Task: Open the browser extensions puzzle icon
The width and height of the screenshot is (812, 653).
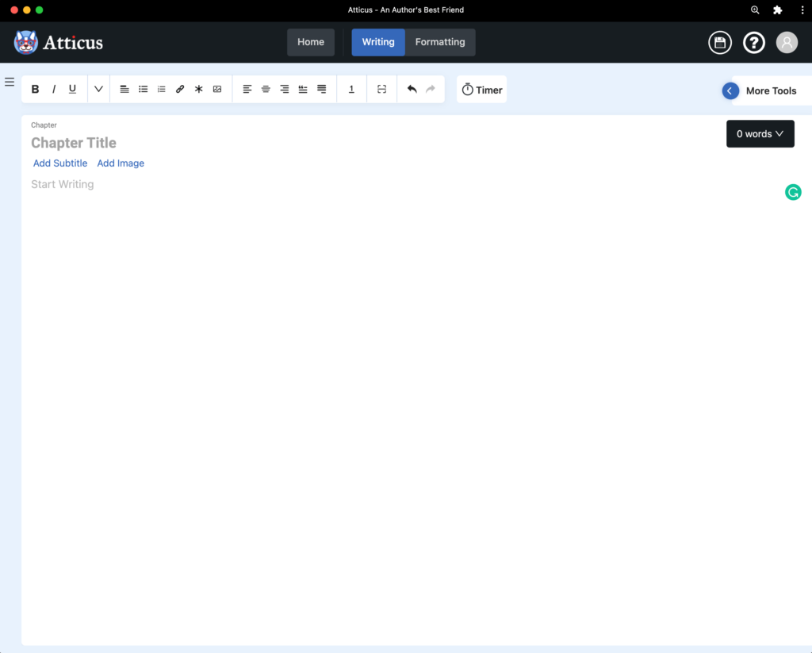Action: click(x=777, y=10)
